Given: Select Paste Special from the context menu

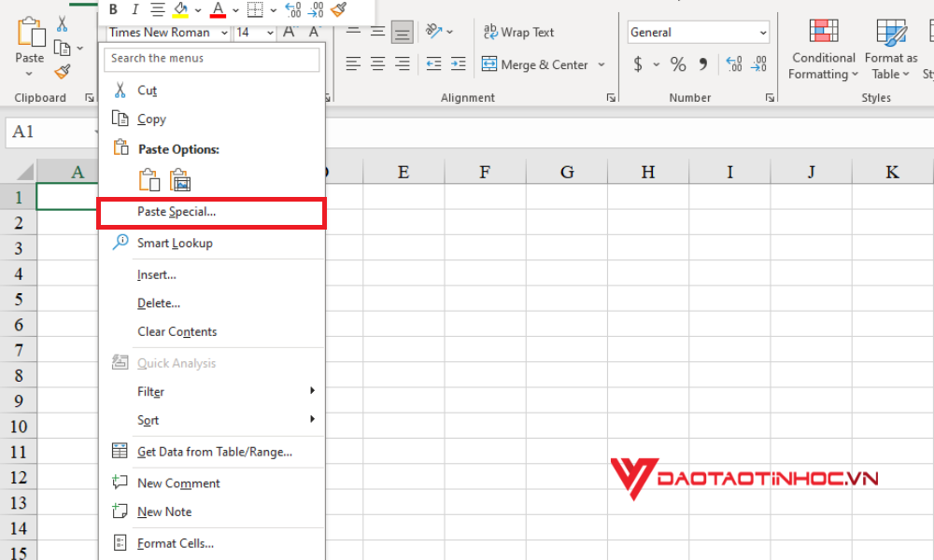Looking at the screenshot, I should coord(212,213).
